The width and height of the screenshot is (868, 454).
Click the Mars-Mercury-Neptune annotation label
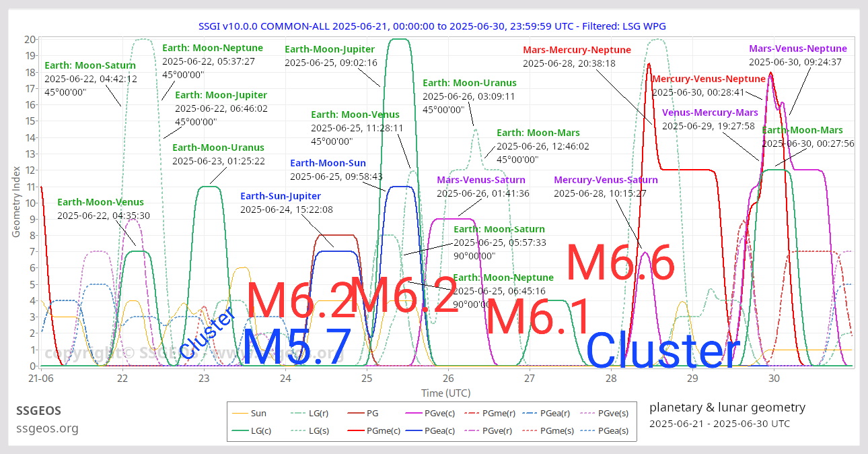(577, 50)
